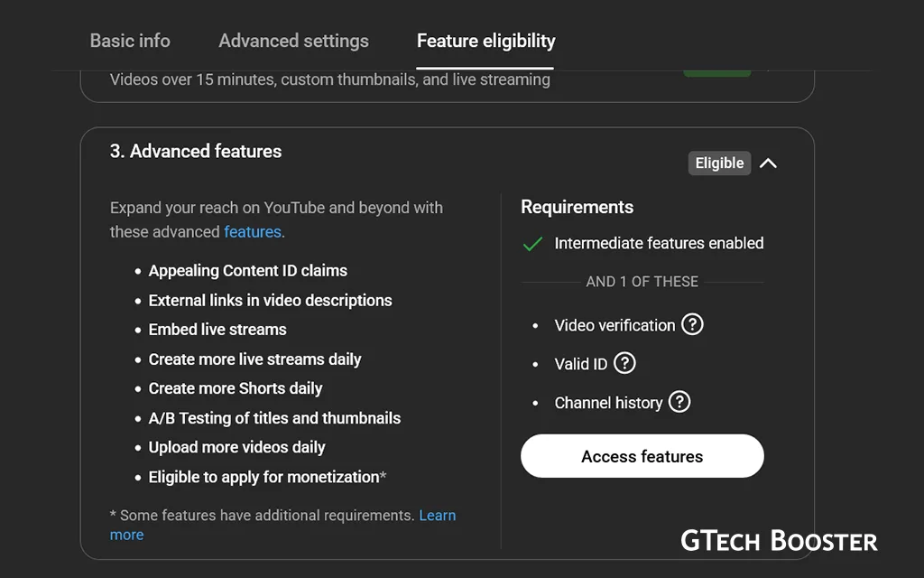Click the Channel history requirement text
Image resolution: width=924 pixels, height=578 pixels.
pyautogui.click(x=608, y=403)
